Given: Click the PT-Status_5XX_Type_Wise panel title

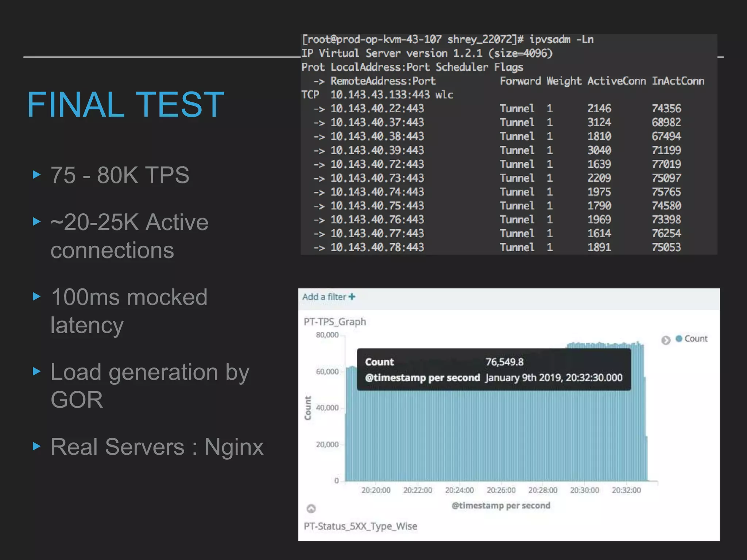Looking at the screenshot, I should (x=360, y=526).
